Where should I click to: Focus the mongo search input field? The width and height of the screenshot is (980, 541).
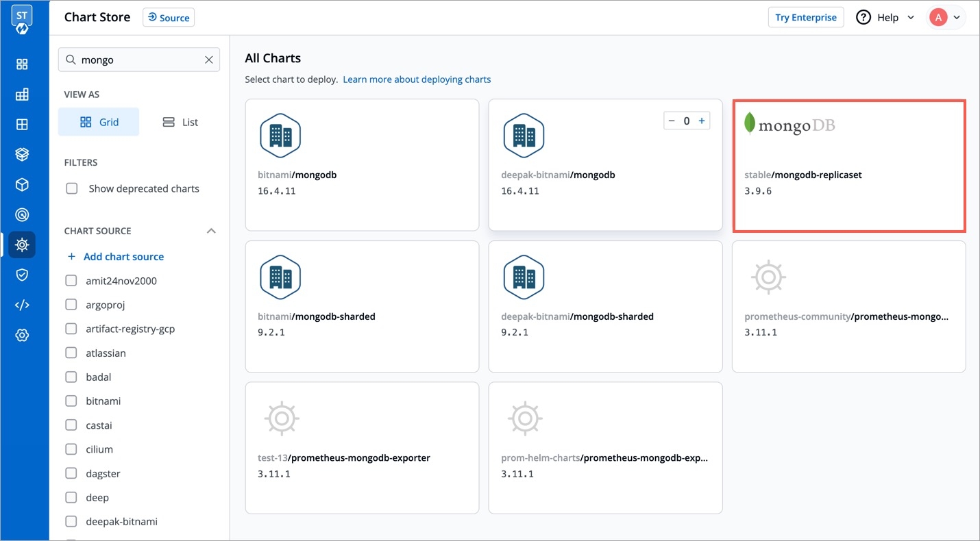pos(139,60)
